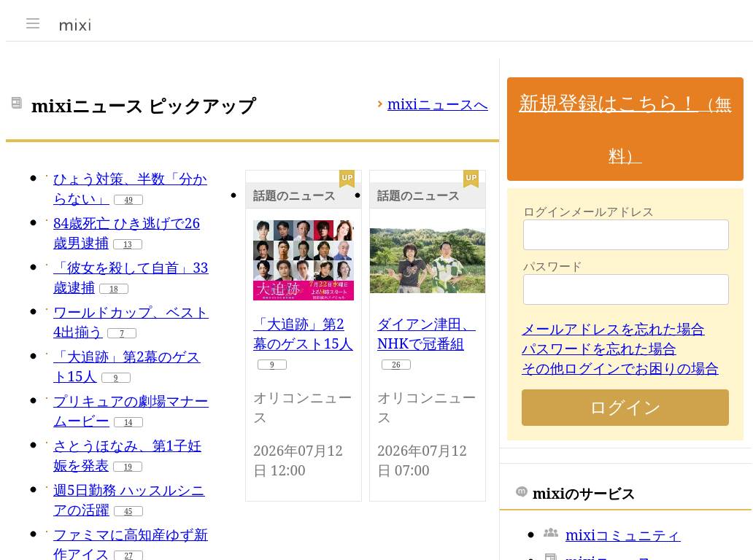Viewport: 753px width, 560px height.
Task: Click the mixiのサービス heading text
Action: 584,494
